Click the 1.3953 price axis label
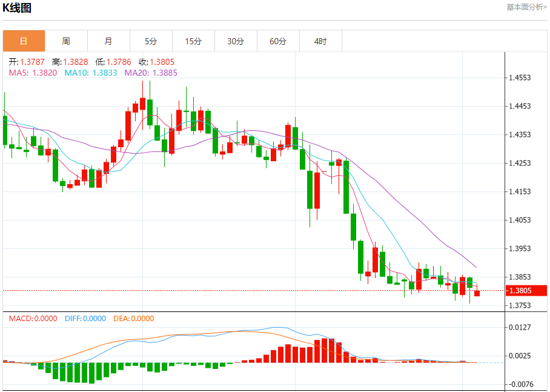This screenshot has height=392, width=550. click(x=520, y=248)
